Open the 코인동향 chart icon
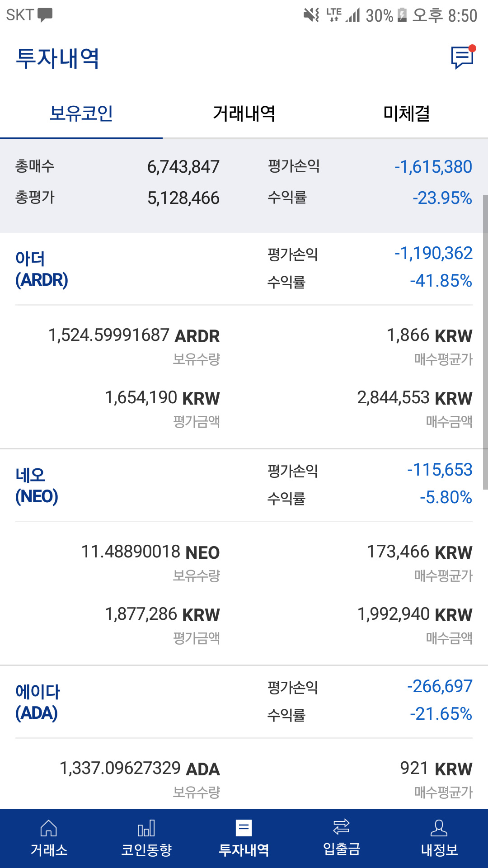The width and height of the screenshot is (488, 868). point(146,829)
